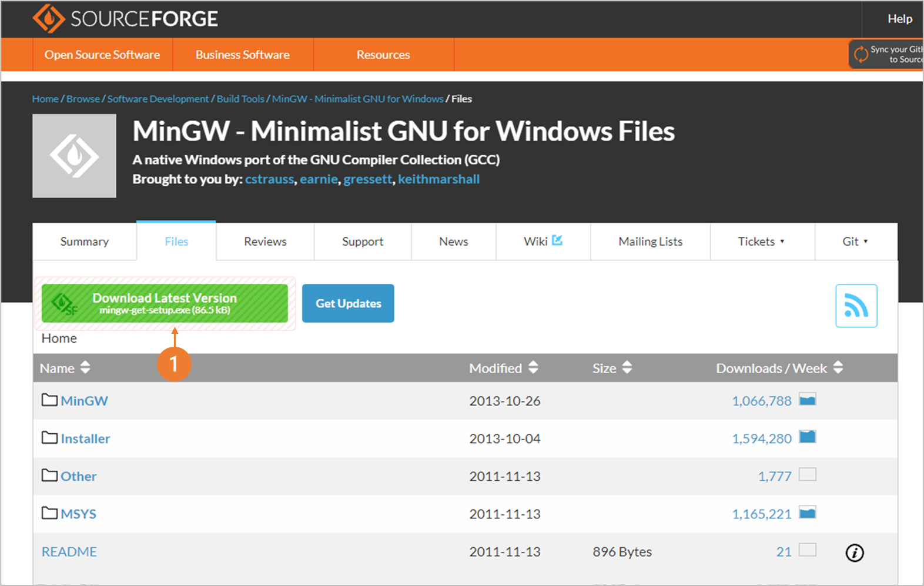This screenshot has height=586, width=924.
Task: Click the MinGW folder icon
Action: coord(49,400)
